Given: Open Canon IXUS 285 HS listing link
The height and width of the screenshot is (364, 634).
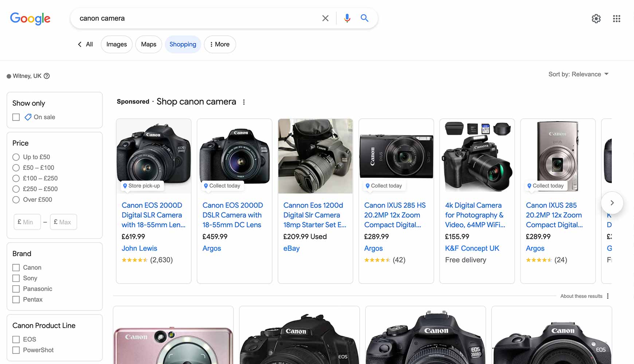Looking at the screenshot, I should click(395, 215).
